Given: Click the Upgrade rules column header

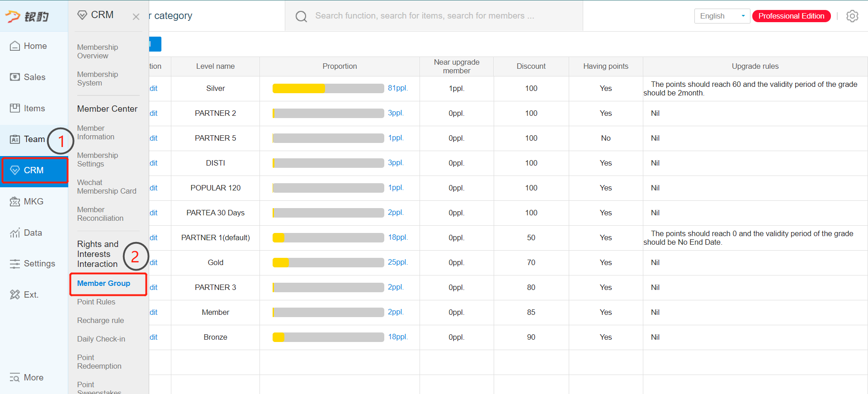Looking at the screenshot, I should tap(755, 66).
